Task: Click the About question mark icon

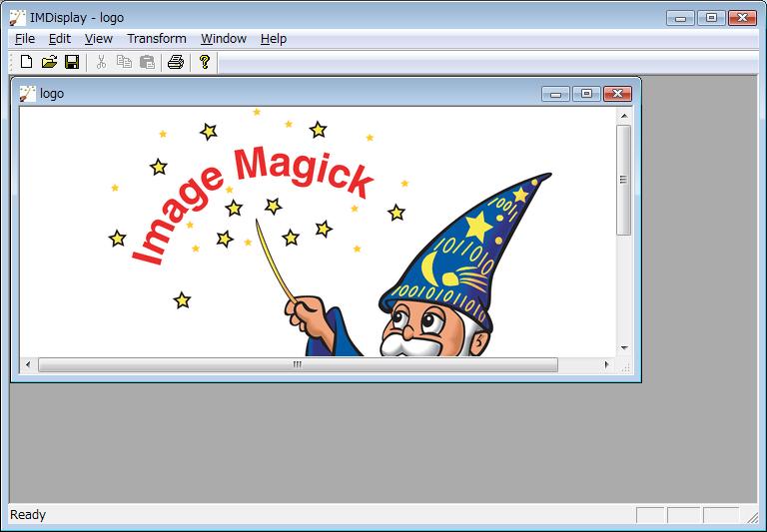Action: (205, 62)
